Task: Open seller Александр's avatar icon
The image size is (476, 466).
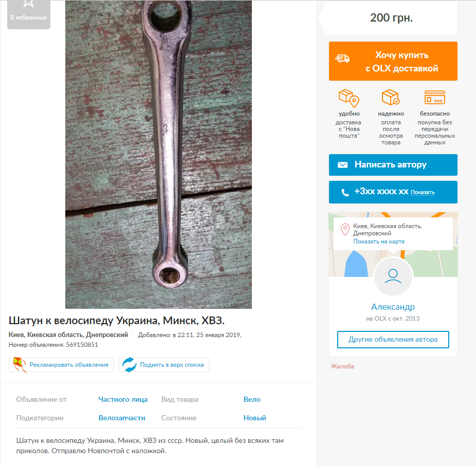Action: [x=393, y=276]
